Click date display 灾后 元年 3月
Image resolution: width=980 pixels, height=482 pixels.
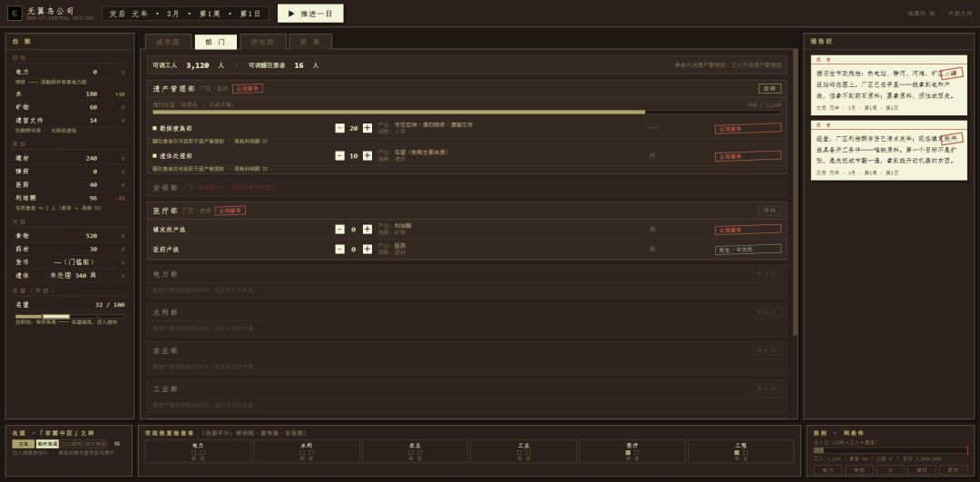click(186, 14)
